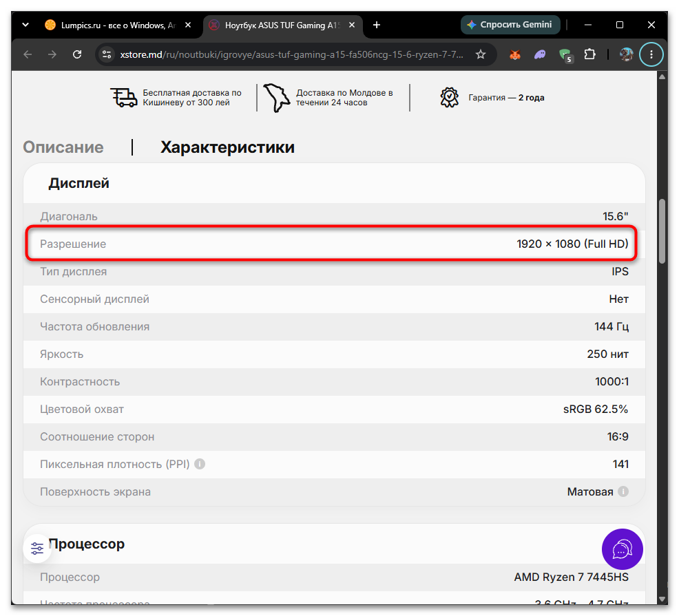Reload the current page

click(x=77, y=54)
